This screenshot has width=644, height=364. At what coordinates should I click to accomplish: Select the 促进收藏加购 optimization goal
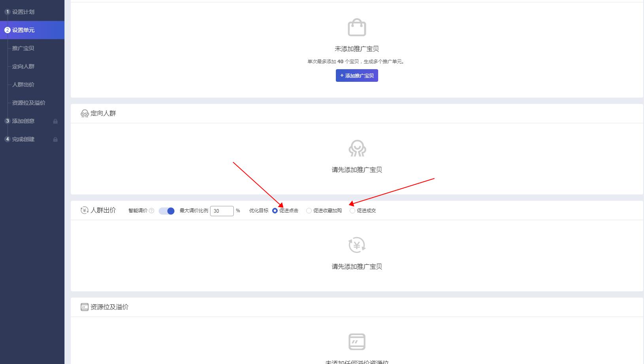pyautogui.click(x=309, y=211)
